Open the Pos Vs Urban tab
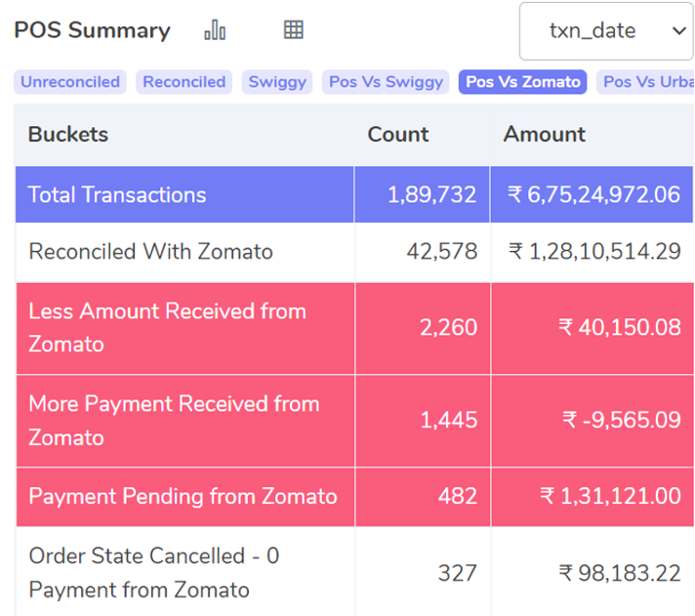Image resolution: width=695 pixels, height=616 pixels. pyautogui.click(x=645, y=82)
